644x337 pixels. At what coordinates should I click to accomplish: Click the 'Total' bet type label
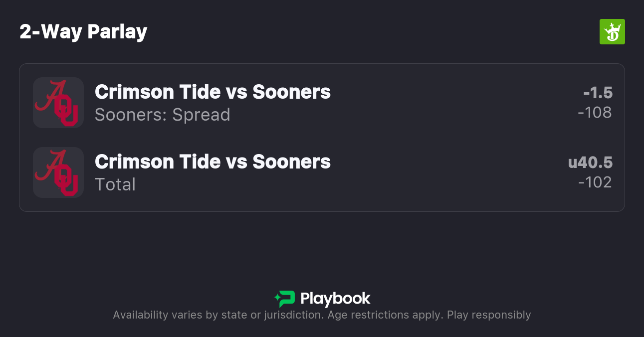(x=115, y=184)
